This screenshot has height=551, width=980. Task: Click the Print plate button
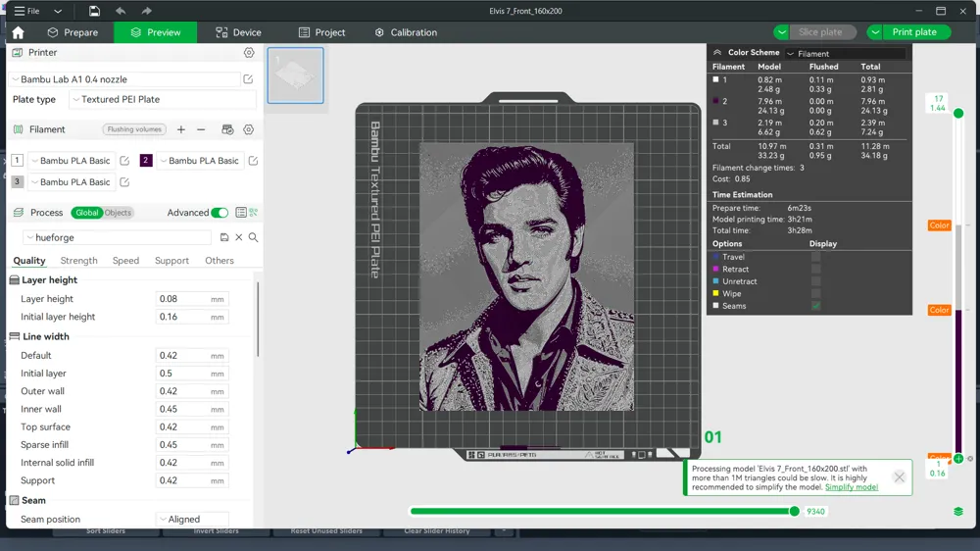914,32
